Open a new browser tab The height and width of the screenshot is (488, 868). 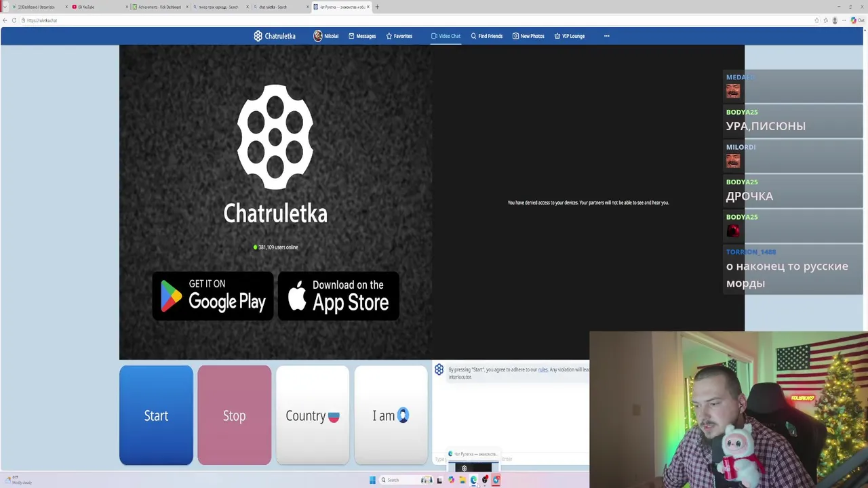[x=378, y=7]
